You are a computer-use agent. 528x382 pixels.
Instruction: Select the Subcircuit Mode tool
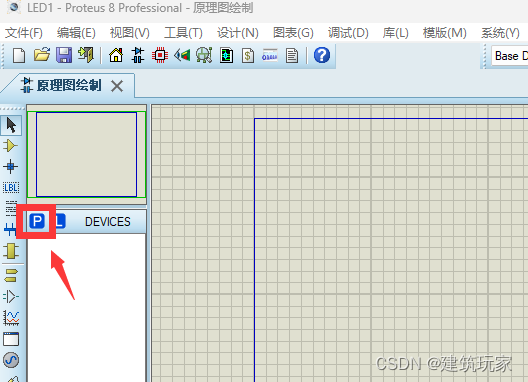[10, 251]
